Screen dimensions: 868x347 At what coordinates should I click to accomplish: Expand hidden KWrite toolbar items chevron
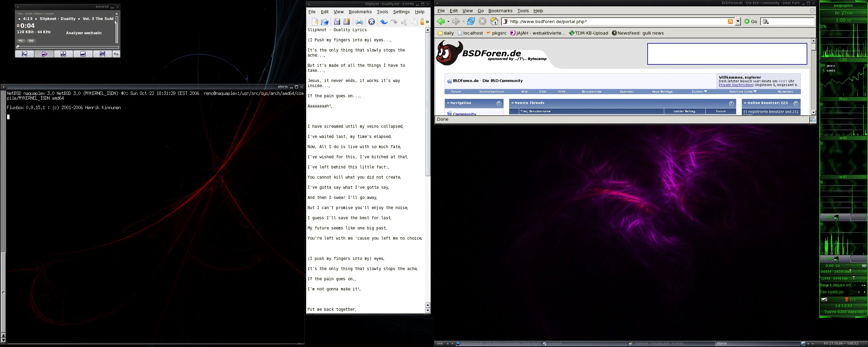click(427, 22)
